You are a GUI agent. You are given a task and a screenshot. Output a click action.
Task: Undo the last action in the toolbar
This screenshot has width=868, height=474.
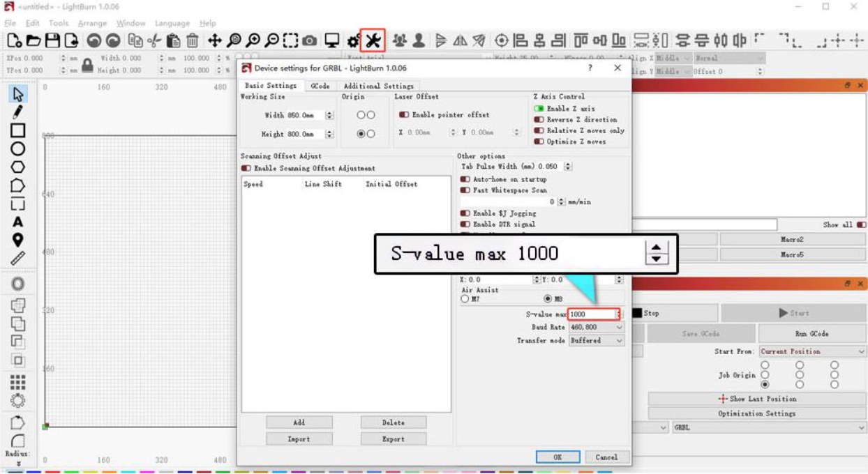pos(93,40)
